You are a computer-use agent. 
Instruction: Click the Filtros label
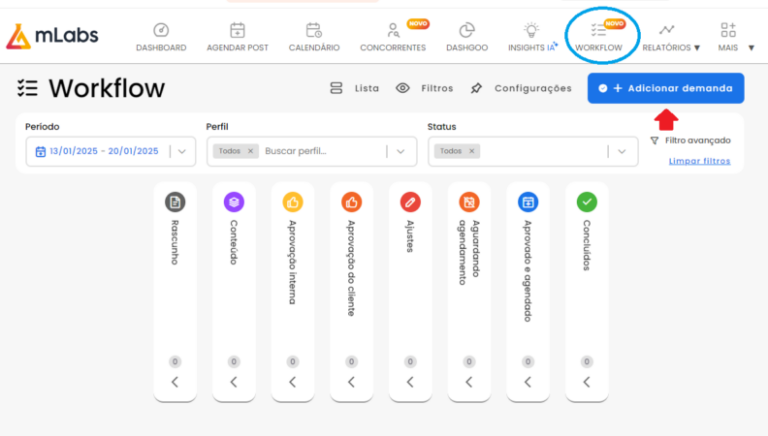coord(437,88)
